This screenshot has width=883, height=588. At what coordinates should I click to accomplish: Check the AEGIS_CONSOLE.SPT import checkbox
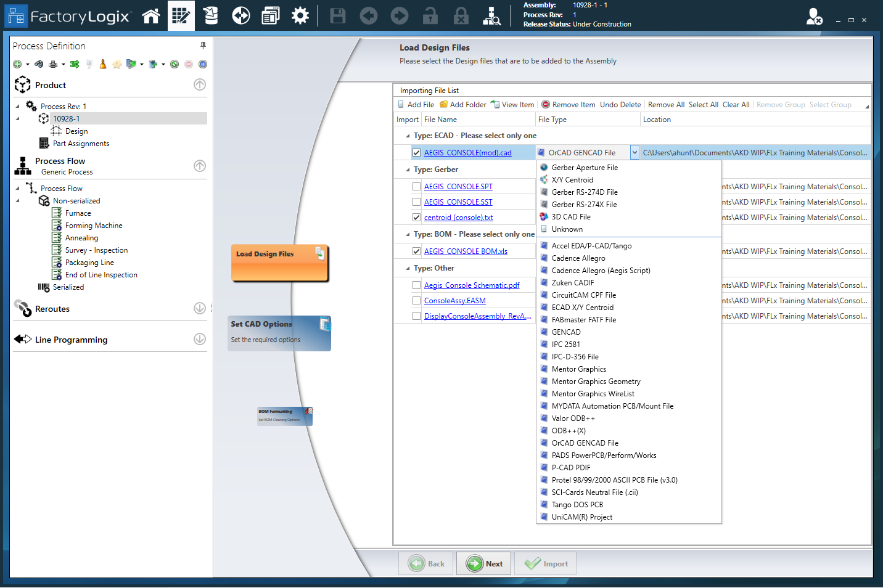click(417, 187)
